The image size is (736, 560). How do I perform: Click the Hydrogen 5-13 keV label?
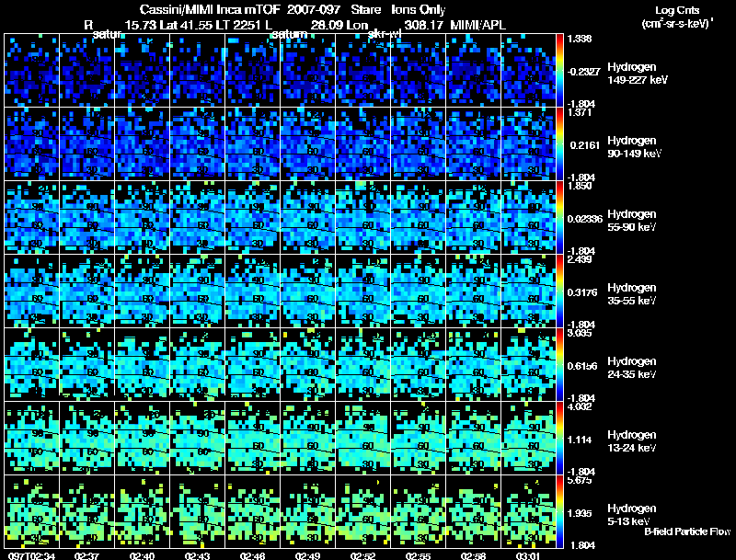(x=632, y=515)
